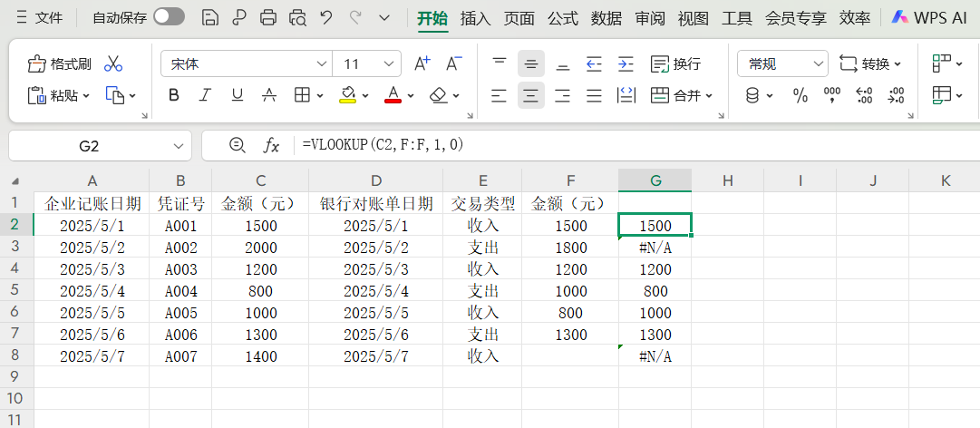Click the Wrap Text (换行) button
980x428 pixels.
click(x=676, y=64)
